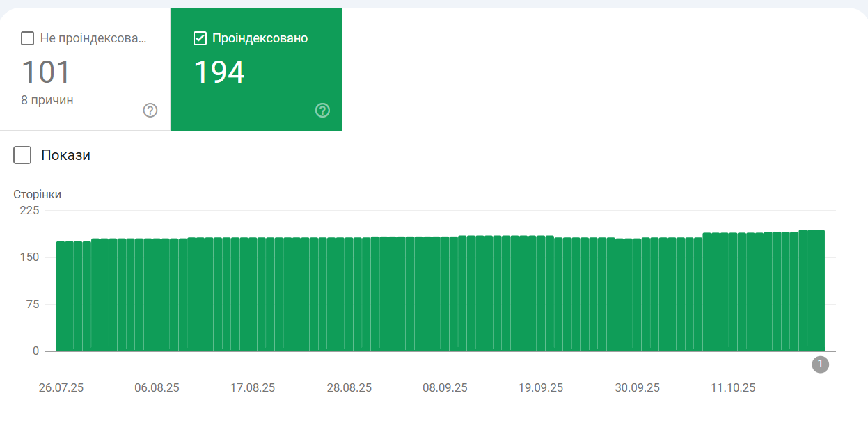Click the date label '26.07.25'
This screenshot has height=432, width=868.
pyautogui.click(x=61, y=387)
